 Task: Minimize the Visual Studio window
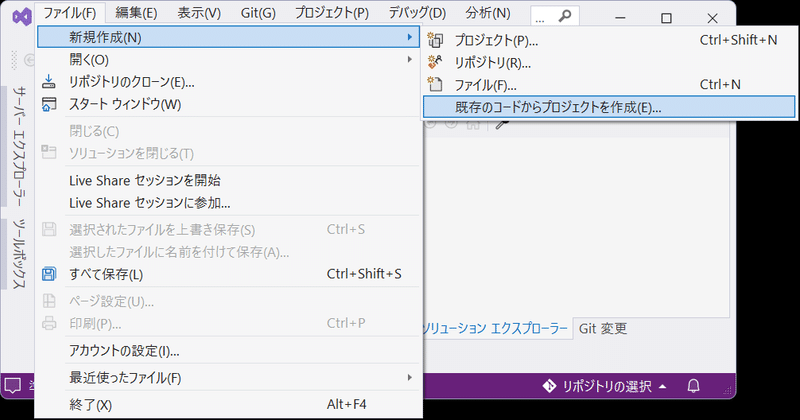[620, 18]
